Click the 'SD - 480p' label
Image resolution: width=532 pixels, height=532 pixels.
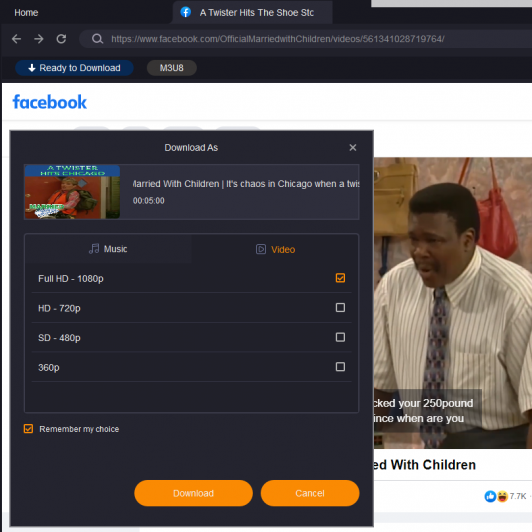point(59,338)
